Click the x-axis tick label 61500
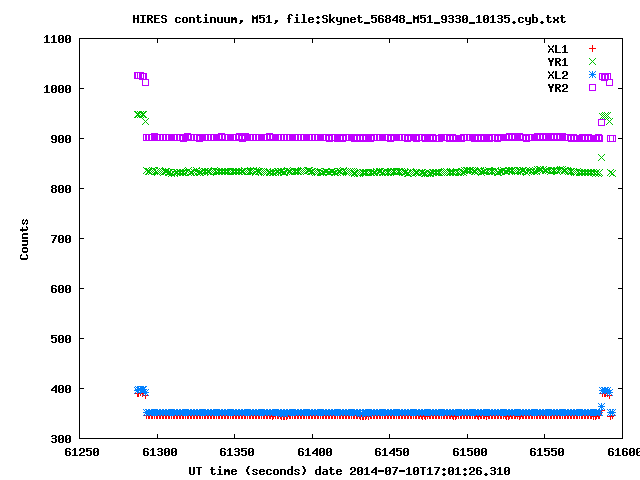The width and height of the screenshot is (640, 480). point(469,452)
